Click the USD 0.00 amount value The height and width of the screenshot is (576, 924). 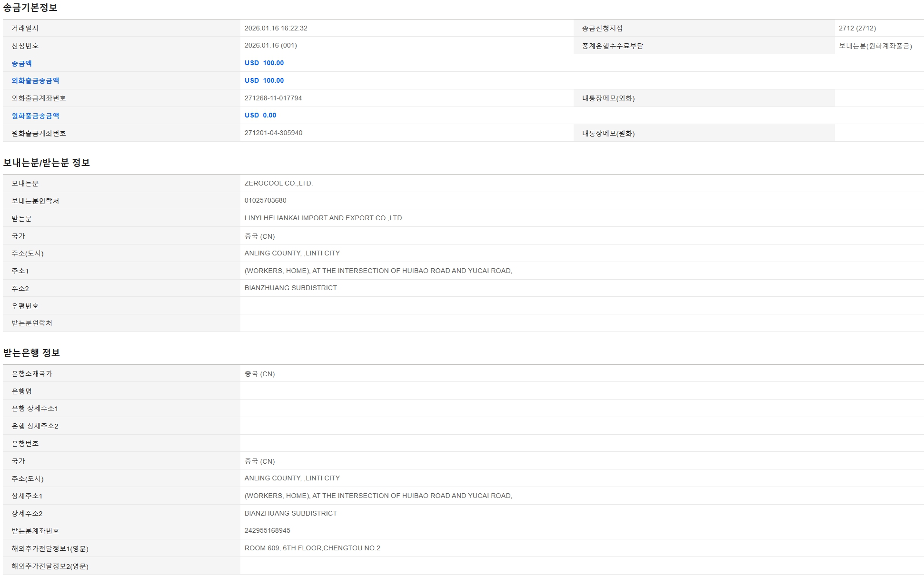(x=260, y=115)
